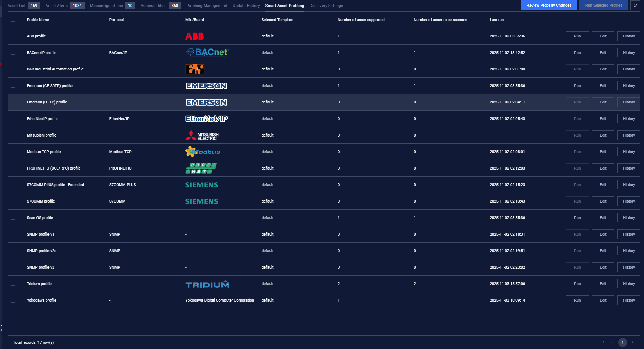The width and height of the screenshot is (644, 349).
Task: Check the BACnet/IP profile checkbox
Action: pos(13,53)
